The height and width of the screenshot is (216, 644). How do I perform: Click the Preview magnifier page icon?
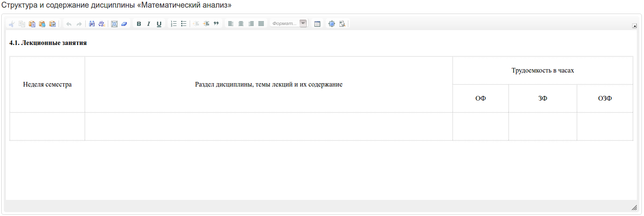point(342,24)
